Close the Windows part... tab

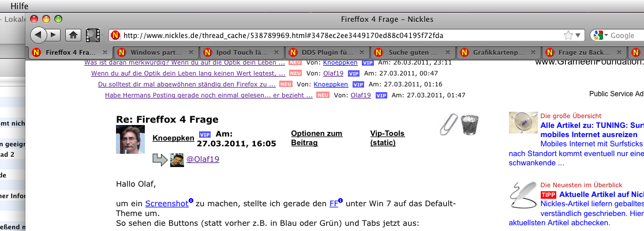point(190,52)
